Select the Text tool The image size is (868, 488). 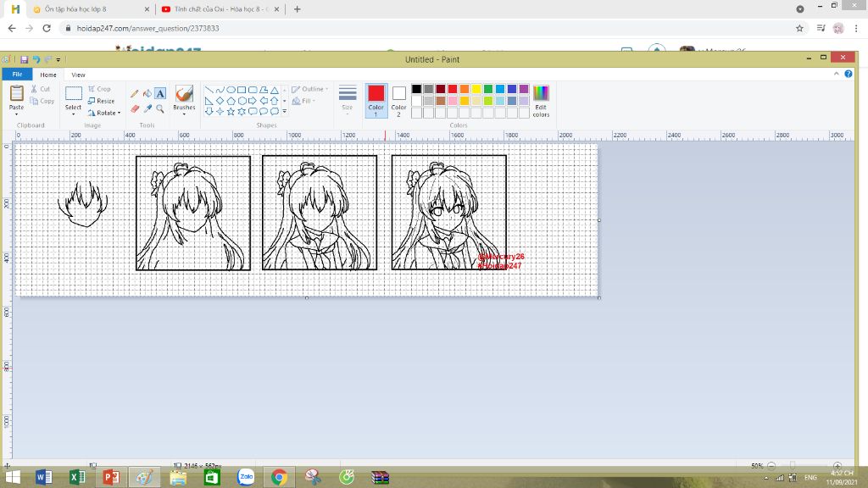pyautogui.click(x=160, y=93)
